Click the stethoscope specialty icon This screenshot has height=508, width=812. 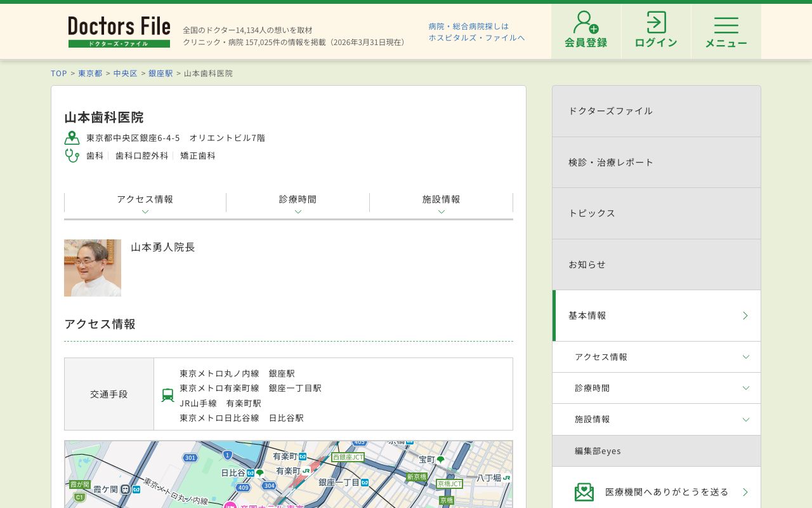72,156
